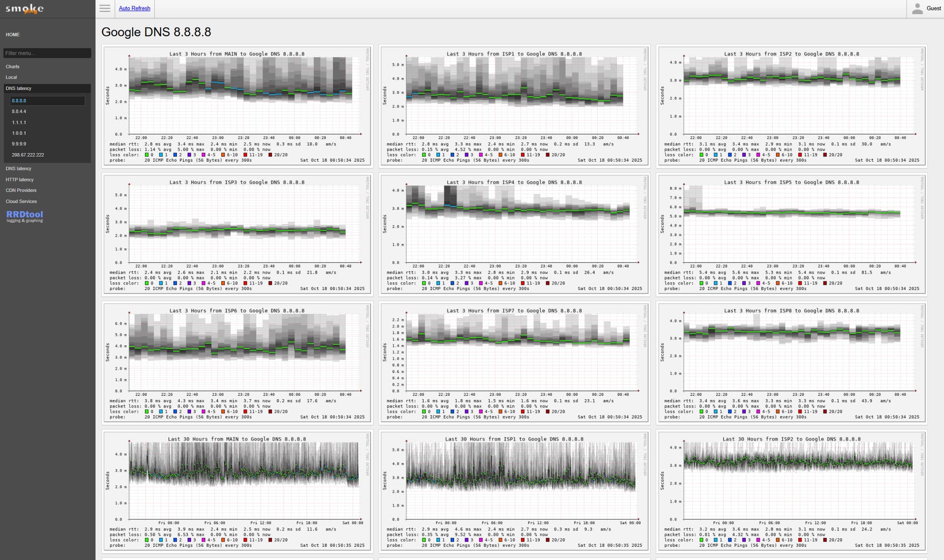944x560 pixels.
Task: Select the 9.9.9.9 target
Action: 19,144
